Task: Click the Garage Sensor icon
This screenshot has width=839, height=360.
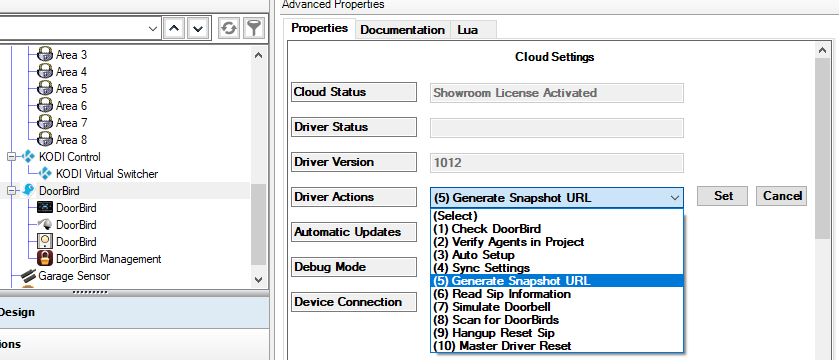Action: (28, 276)
